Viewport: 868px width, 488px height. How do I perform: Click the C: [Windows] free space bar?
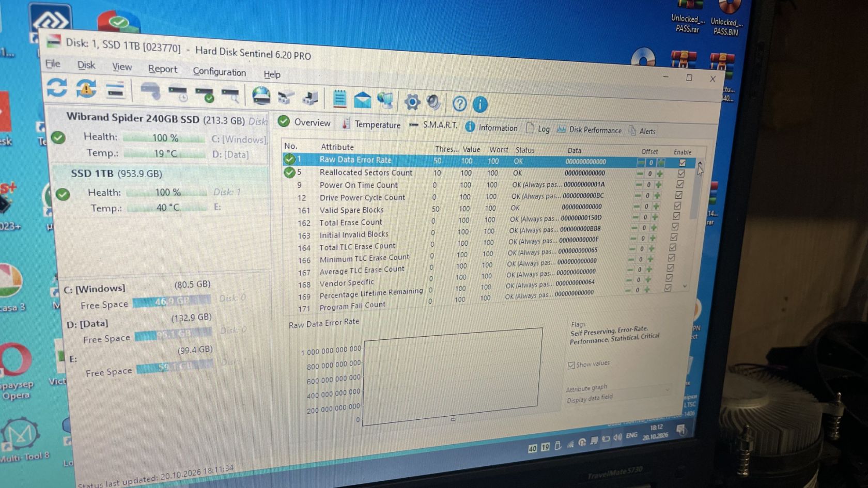[x=172, y=302]
